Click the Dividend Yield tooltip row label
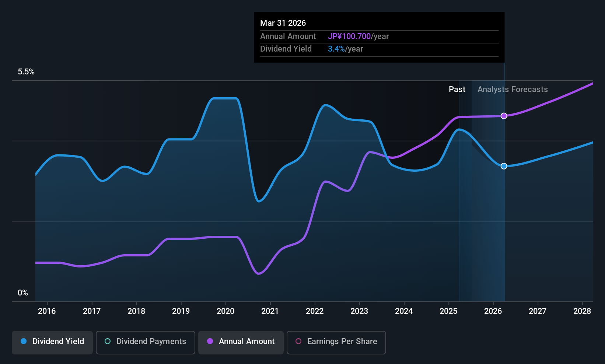 point(286,49)
